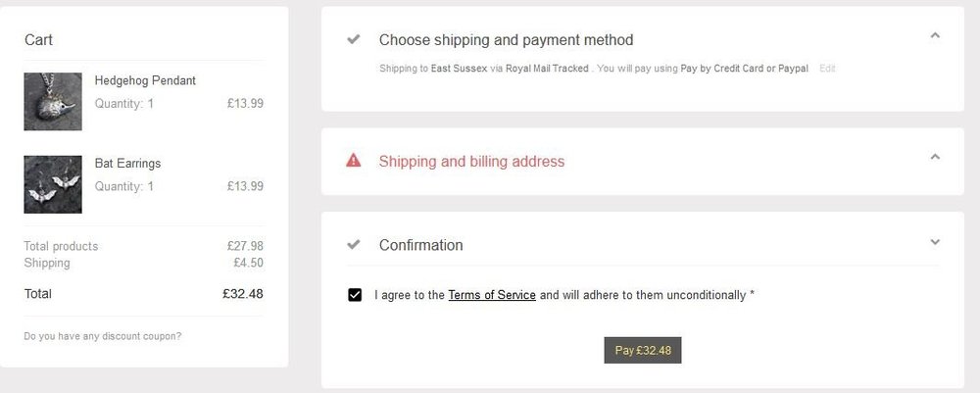980x393 pixels.
Task: Tick the Terms of Service agreement checkbox
Action: tap(355, 295)
